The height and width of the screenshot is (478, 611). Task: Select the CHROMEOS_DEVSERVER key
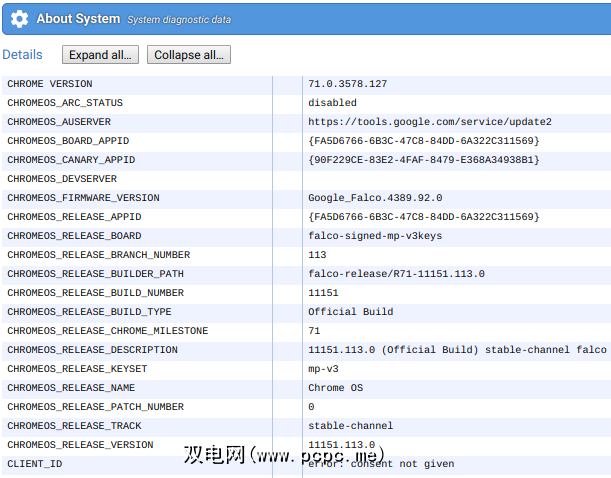pos(62,179)
